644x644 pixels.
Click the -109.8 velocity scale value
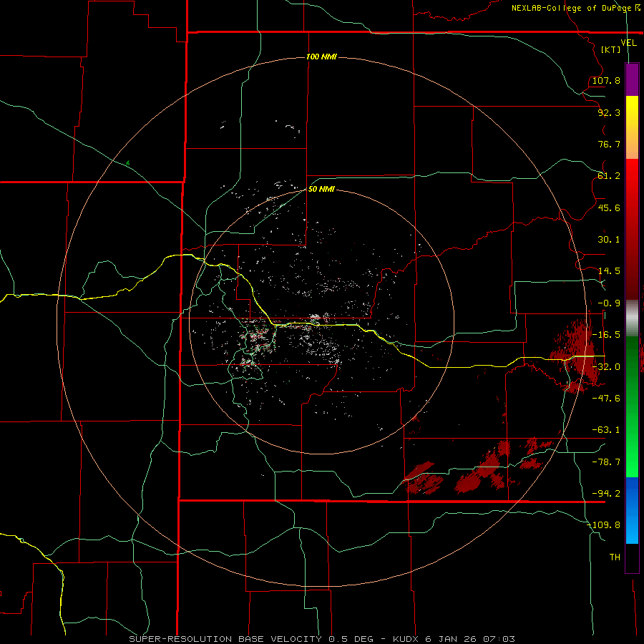click(x=603, y=525)
